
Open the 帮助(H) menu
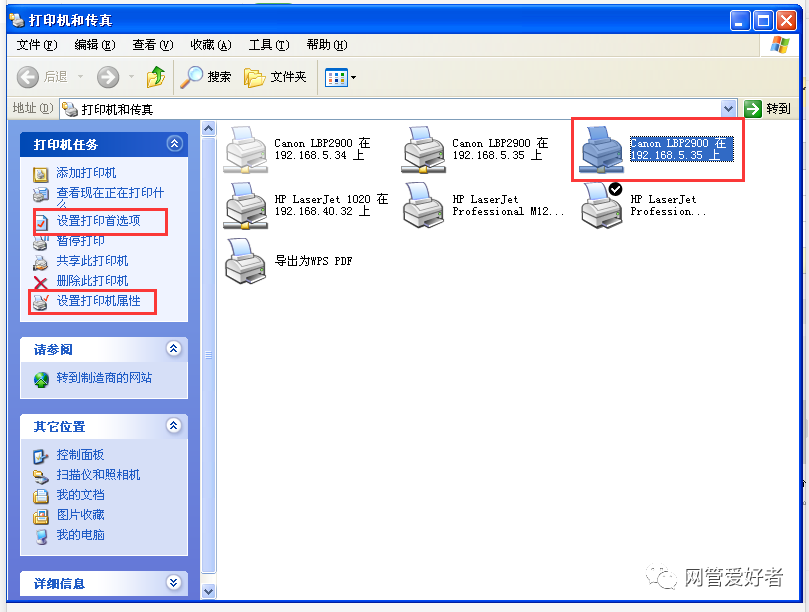(327, 45)
